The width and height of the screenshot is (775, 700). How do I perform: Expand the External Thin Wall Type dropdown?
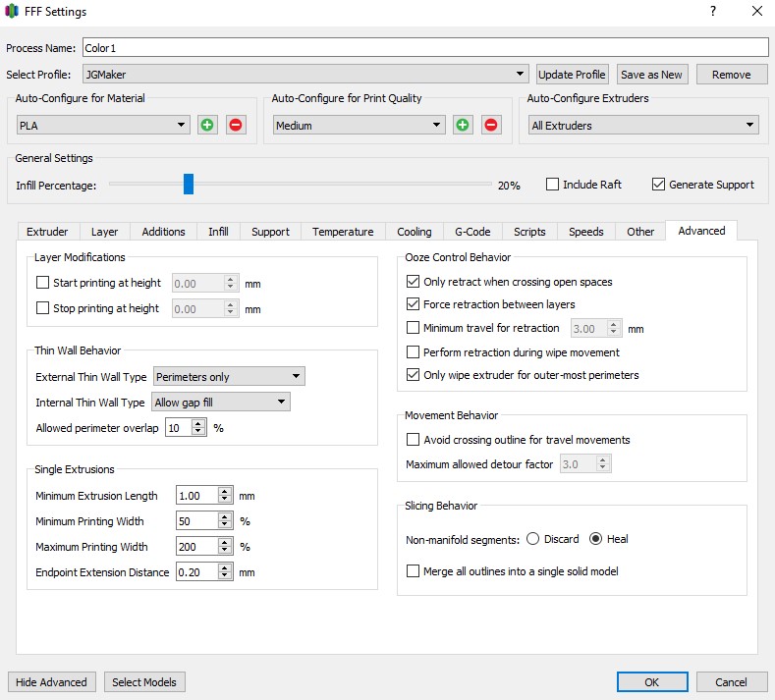pyautogui.click(x=229, y=376)
